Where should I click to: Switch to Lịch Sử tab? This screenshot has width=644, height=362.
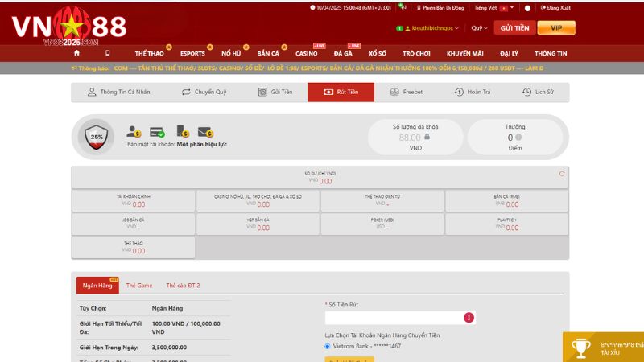coord(538,92)
